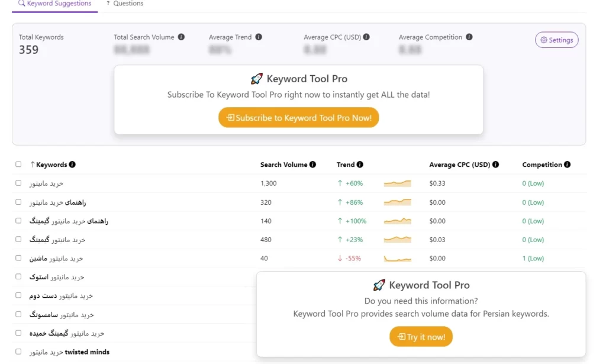Open the Settings gear button
The image size is (606, 364).
coord(556,40)
